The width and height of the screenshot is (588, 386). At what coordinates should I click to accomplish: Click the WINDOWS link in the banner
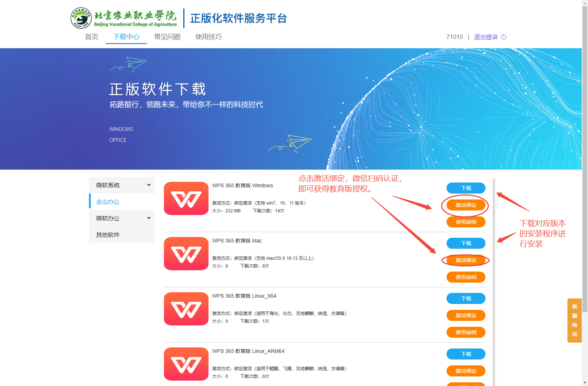[121, 129]
